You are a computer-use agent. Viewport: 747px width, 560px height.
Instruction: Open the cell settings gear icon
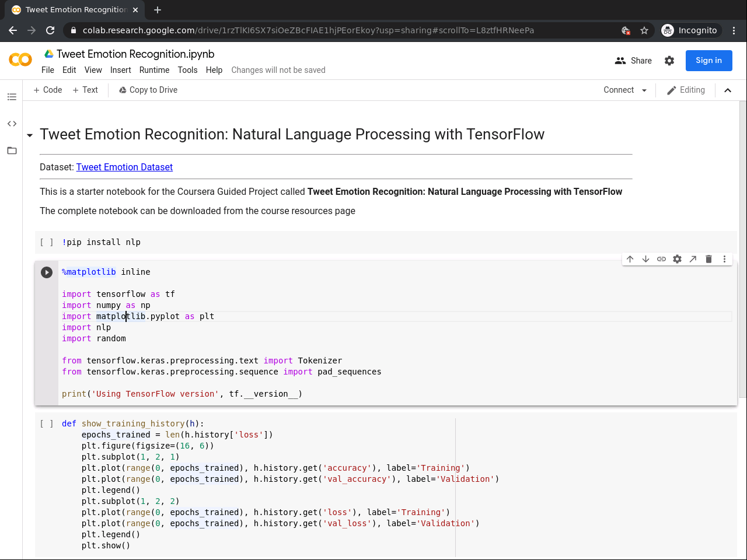tap(677, 259)
